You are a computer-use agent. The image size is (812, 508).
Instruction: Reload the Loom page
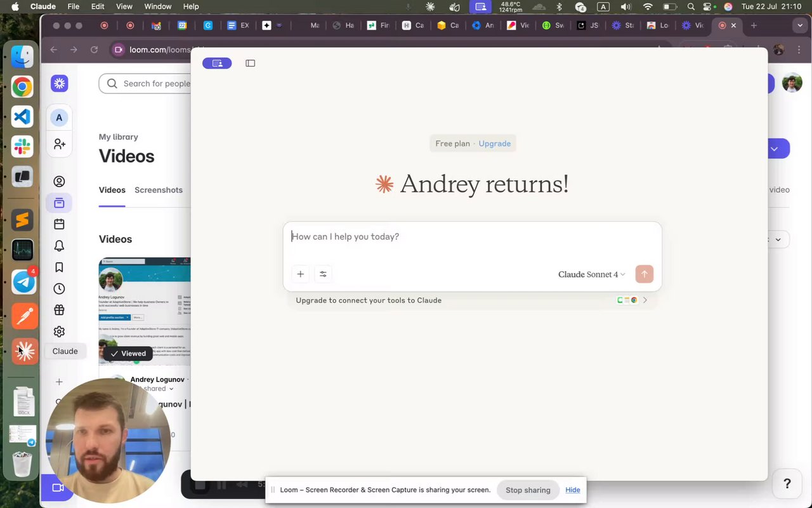point(94,50)
